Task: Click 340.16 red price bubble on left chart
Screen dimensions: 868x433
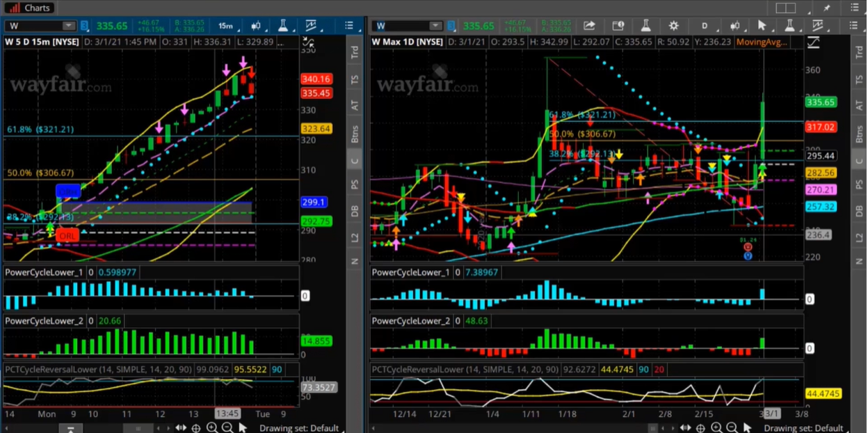Action: 316,79
